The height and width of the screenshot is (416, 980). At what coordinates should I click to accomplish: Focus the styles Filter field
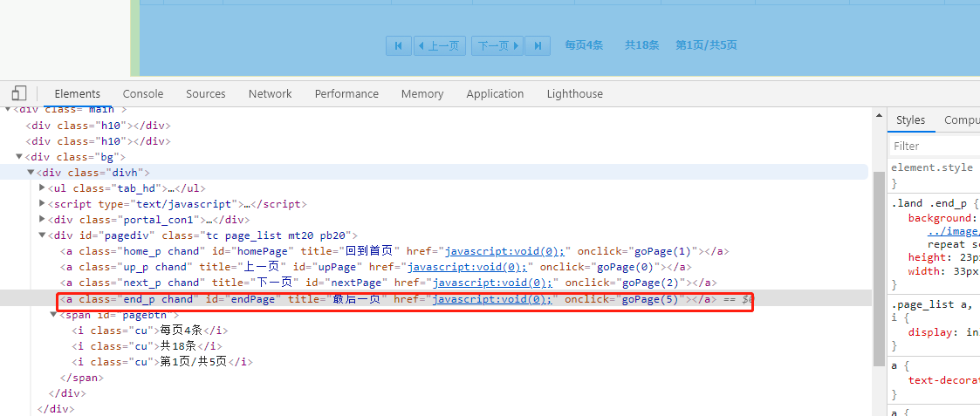[x=935, y=147]
